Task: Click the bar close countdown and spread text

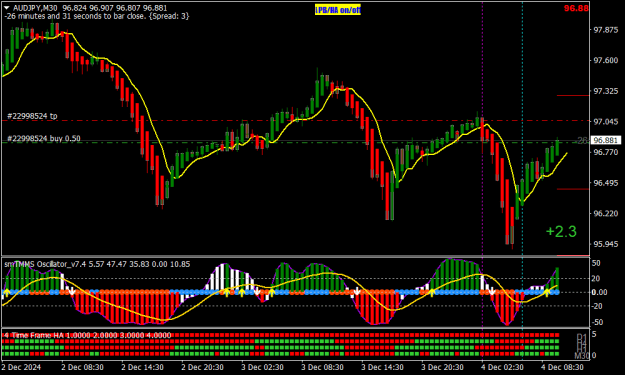Action: [96, 16]
